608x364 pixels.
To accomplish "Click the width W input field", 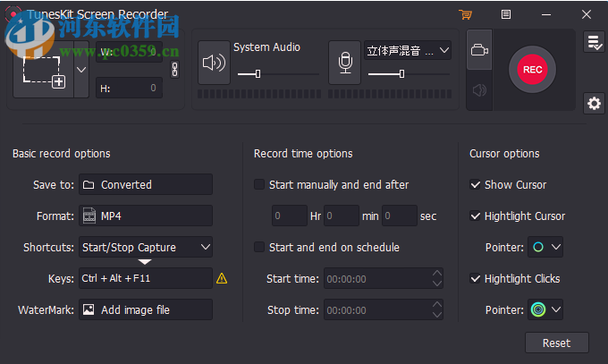I will click(x=129, y=52).
